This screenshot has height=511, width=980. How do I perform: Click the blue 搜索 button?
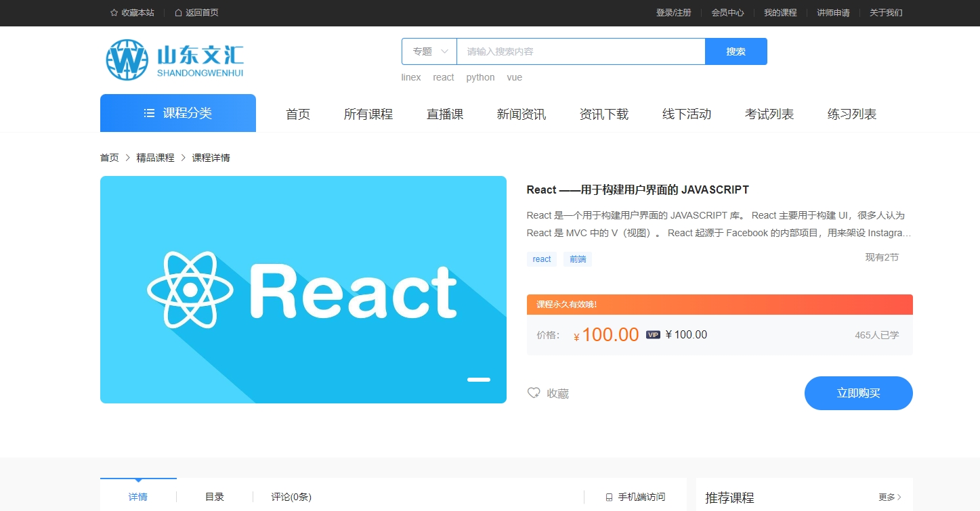pyautogui.click(x=736, y=51)
